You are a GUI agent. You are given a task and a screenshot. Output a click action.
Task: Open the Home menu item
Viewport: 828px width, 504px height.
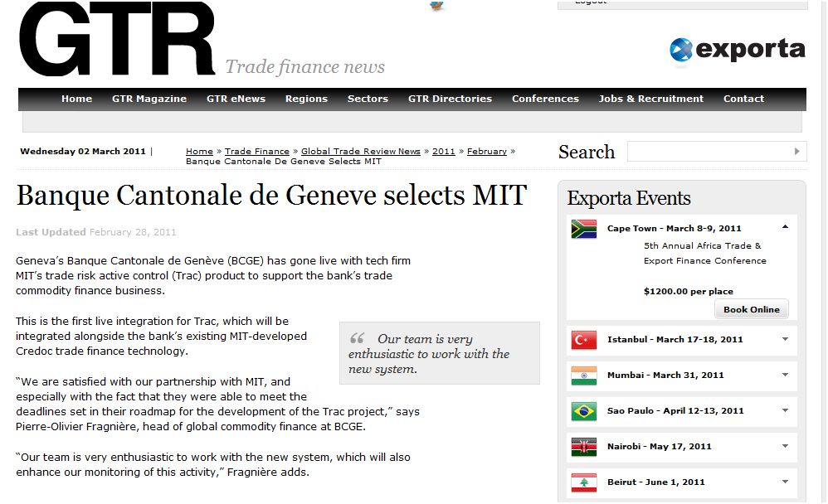pos(76,99)
